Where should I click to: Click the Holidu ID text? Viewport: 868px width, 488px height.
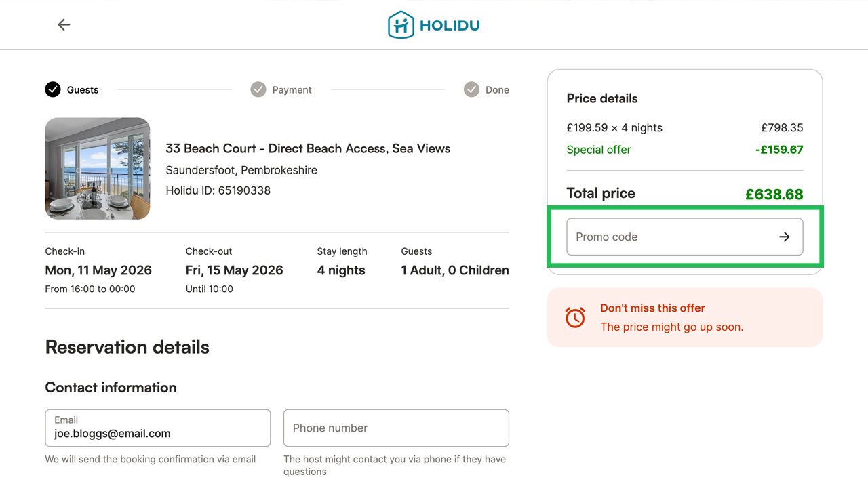coord(218,190)
